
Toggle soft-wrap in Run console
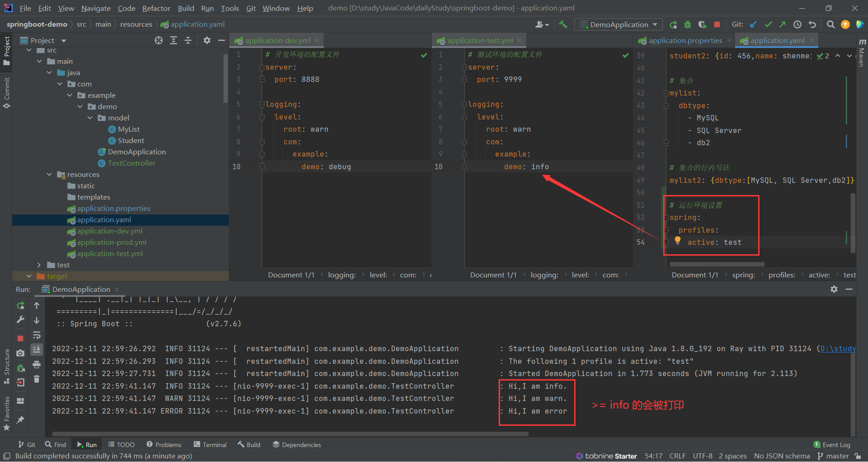(37, 335)
